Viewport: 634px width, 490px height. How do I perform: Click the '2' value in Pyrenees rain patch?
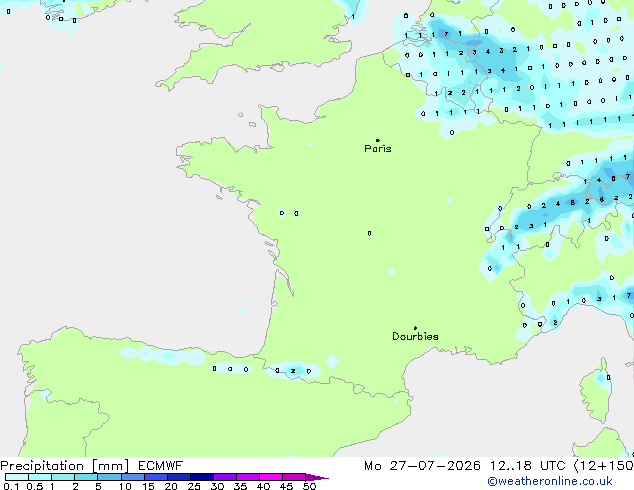pos(293,371)
